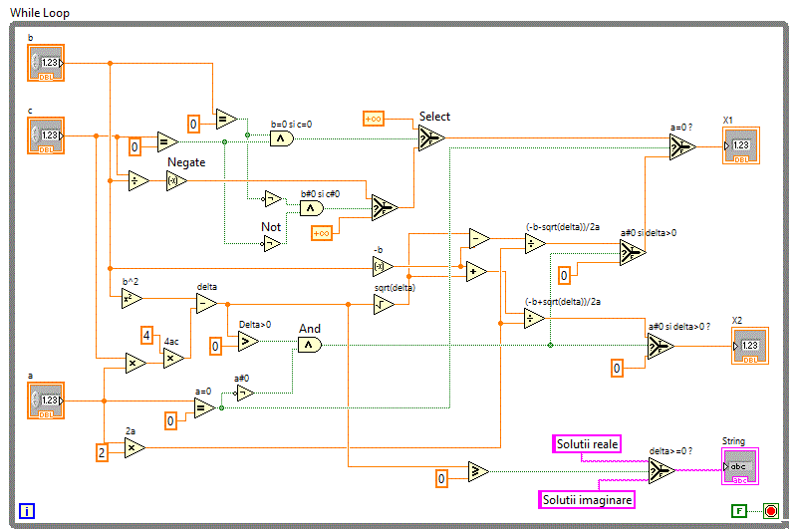The image size is (796, 532).
Task: Click the b^2 square function node
Action: (x=133, y=297)
